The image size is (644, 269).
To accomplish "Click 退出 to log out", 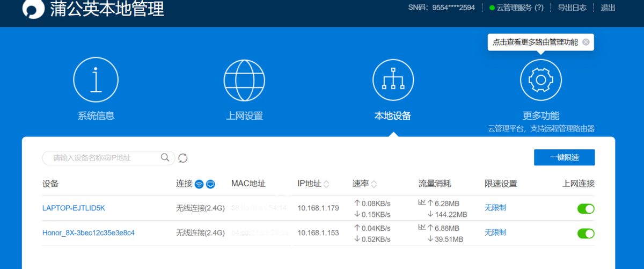I will 608,8.
